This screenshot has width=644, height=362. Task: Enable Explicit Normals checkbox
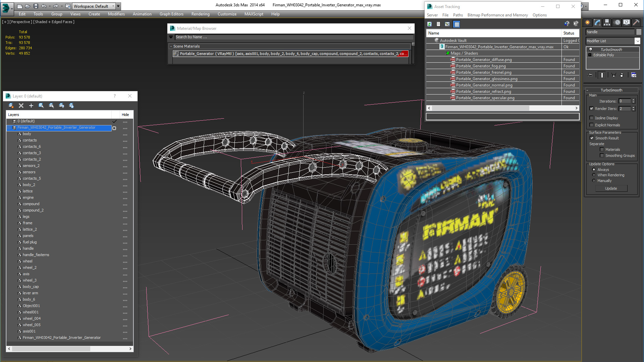[592, 125]
